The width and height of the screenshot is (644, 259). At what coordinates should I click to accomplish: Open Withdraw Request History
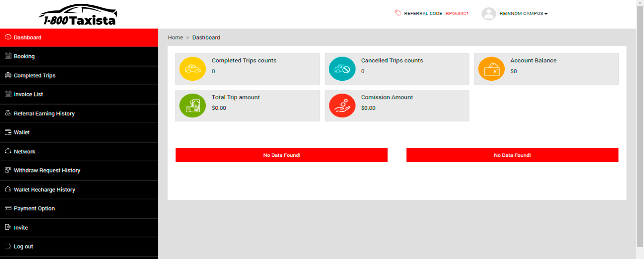(79, 170)
